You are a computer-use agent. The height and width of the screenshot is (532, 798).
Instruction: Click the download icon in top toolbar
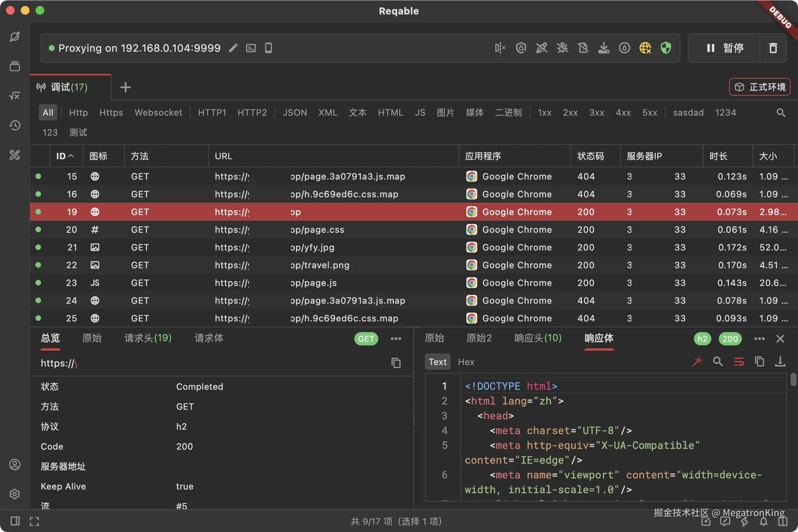(x=604, y=48)
